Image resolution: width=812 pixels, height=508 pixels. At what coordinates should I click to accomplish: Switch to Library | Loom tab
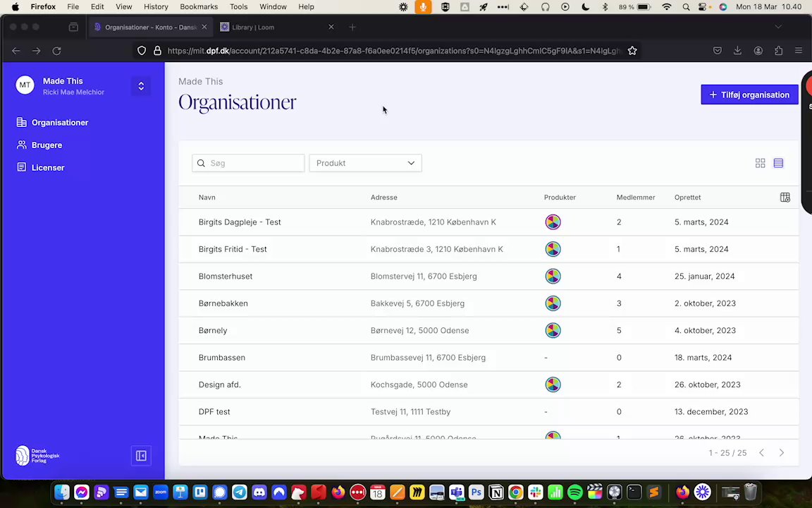tap(277, 27)
